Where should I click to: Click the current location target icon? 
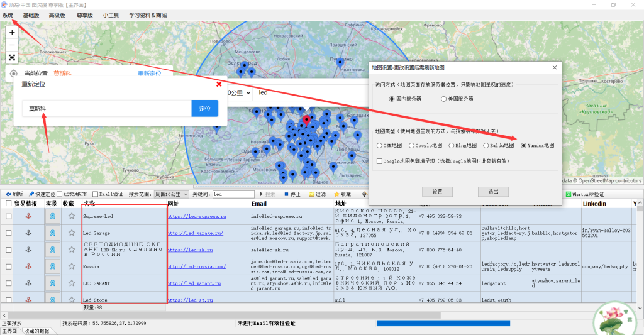[14, 74]
